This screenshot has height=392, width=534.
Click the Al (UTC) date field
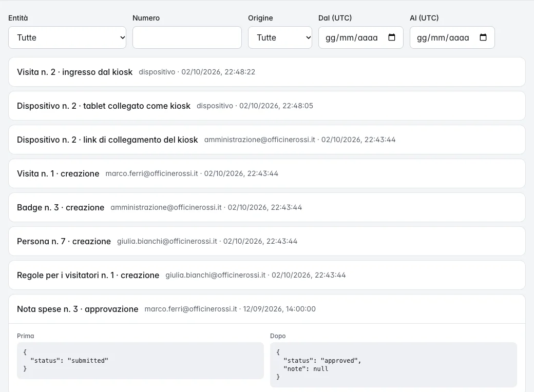[x=452, y=37]
